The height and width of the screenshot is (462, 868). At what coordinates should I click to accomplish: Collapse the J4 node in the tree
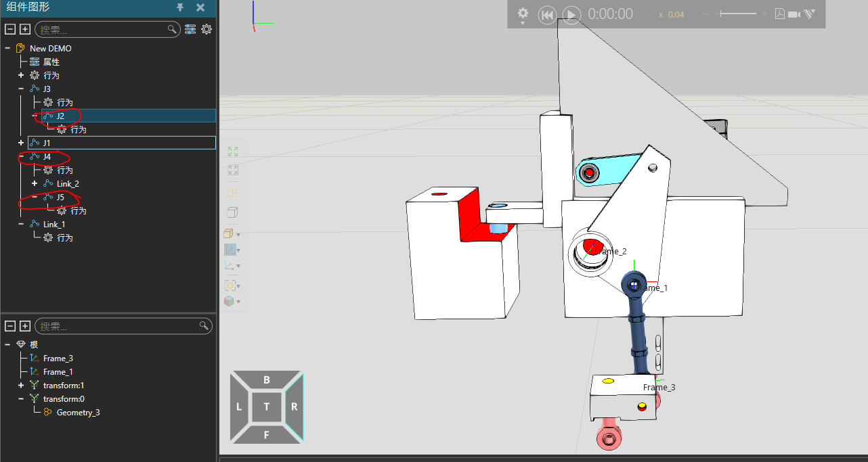(21, 156)
